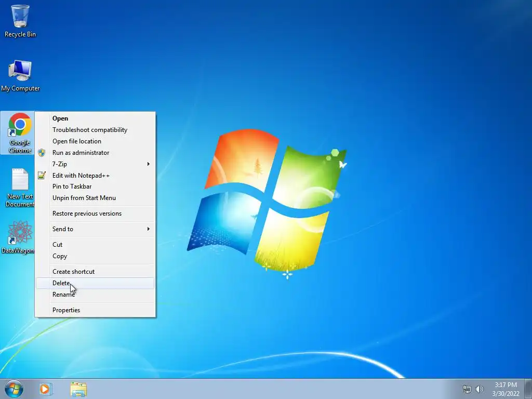Open the network tray icon
This screenshot has height=399, width=532.
(467, 389)
